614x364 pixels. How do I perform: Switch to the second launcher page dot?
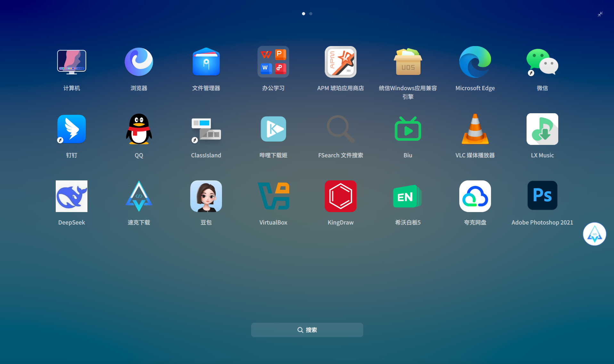pos(311,14)
